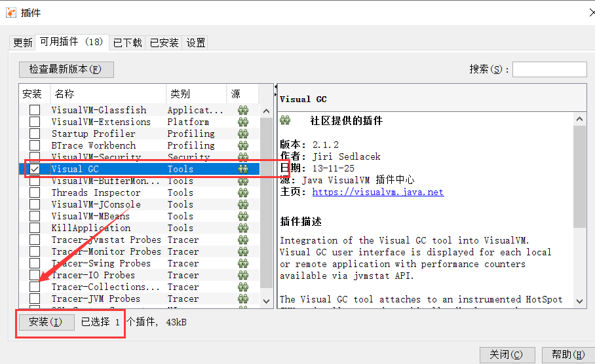Select the Tracer-Collections plugin row
The height and width of the screenshot is (364, 595).
coord(140,287)
